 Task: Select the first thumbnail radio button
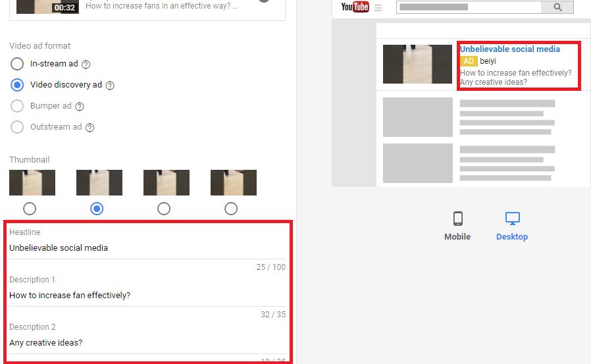click(30, 209)
